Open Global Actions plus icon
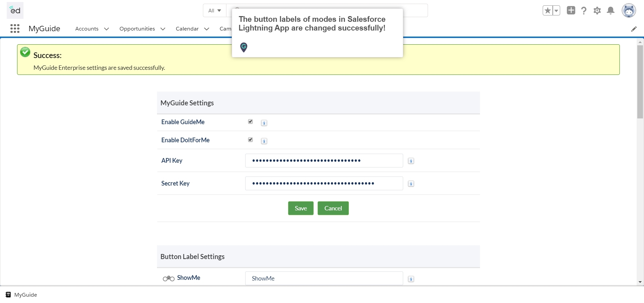Viewport: 644px width, 303px height. (x=571, y=10)
